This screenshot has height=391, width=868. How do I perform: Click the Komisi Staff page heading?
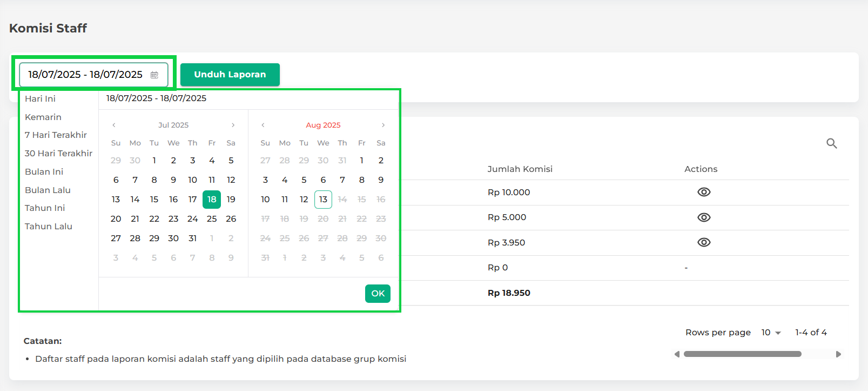click(48, 28)
